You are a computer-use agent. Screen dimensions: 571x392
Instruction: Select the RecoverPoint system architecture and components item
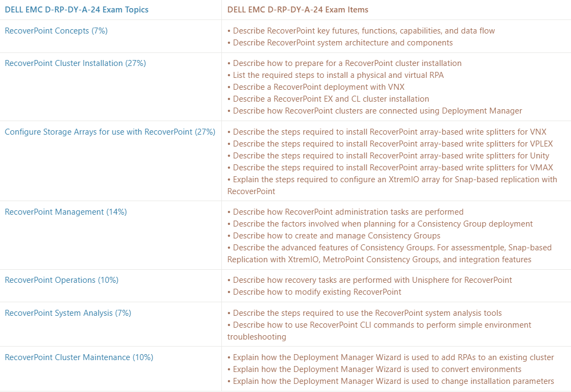340,43
